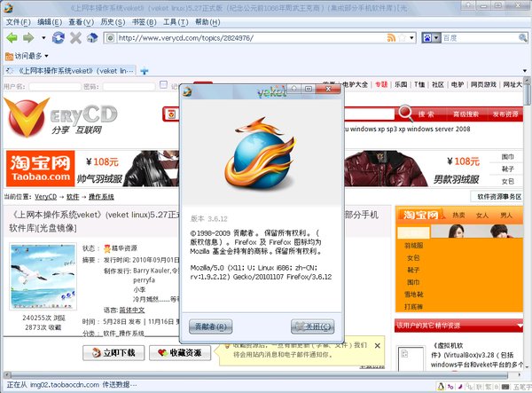The width and height of the screenshot is (532, 393).
Task: Follow the 操作系统 breadcrumb link
Action: pos(101,197)
